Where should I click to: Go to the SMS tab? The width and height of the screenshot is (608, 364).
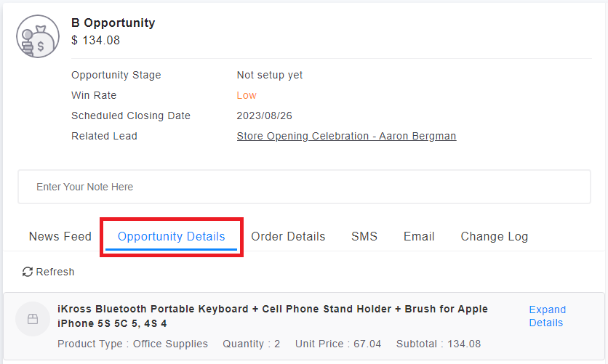pos(364,236)
